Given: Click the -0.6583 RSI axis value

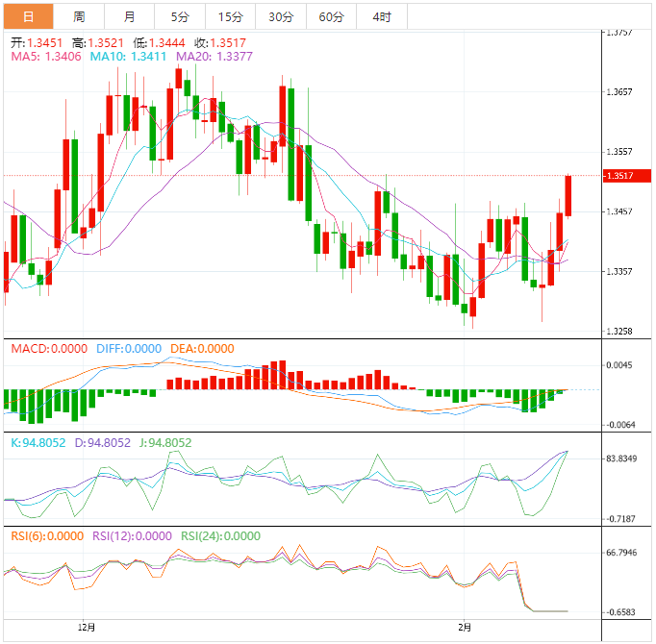Looking at the screenshot, I should [620, 612].
